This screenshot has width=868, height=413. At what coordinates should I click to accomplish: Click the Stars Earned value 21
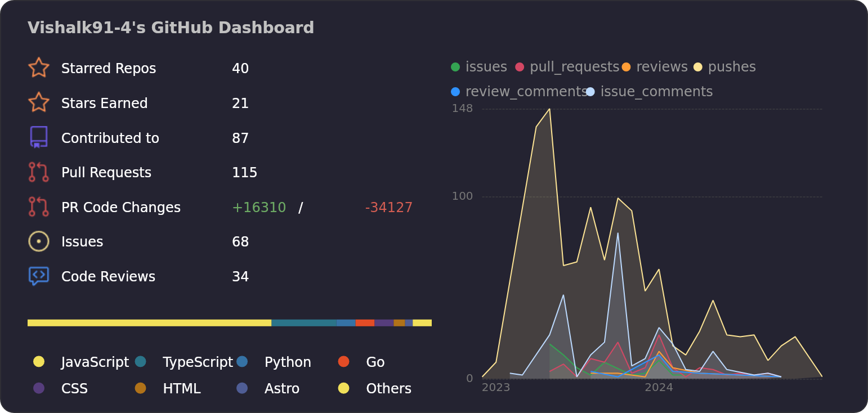coord(240,104)
